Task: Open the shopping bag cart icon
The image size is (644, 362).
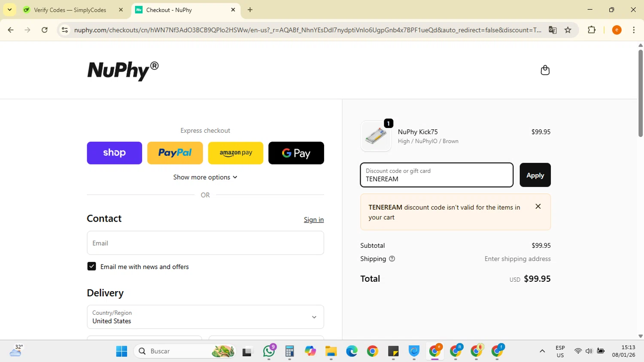Action: pos(545,70)
